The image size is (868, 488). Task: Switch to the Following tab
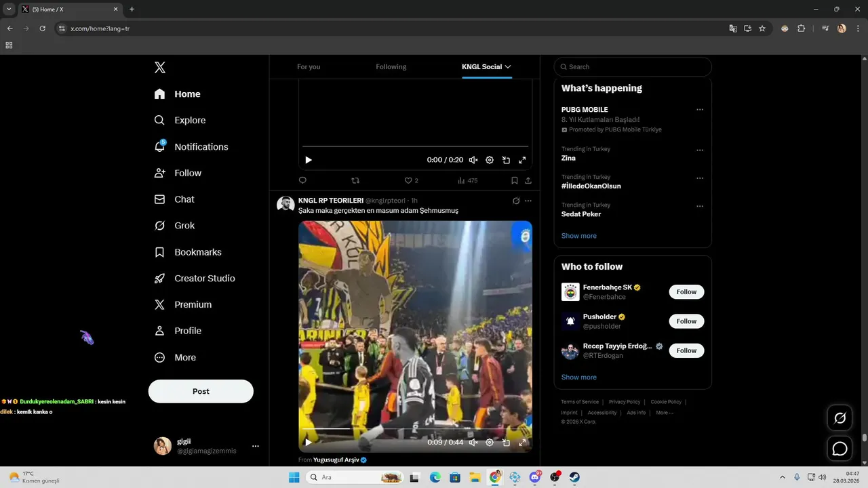pyautogui.click(x=391, y=66)
